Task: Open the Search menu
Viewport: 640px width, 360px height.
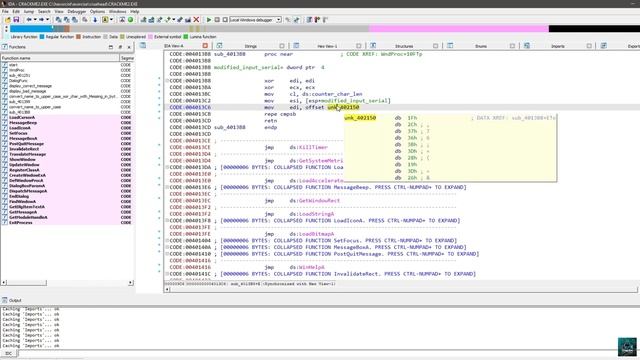Action: pyautogui.click(x=44, y=11)
